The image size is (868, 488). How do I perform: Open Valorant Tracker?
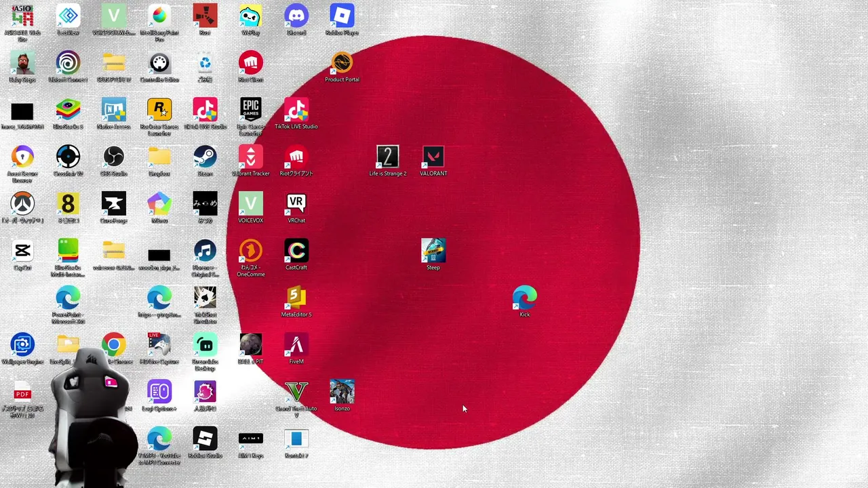pos(250,157)
